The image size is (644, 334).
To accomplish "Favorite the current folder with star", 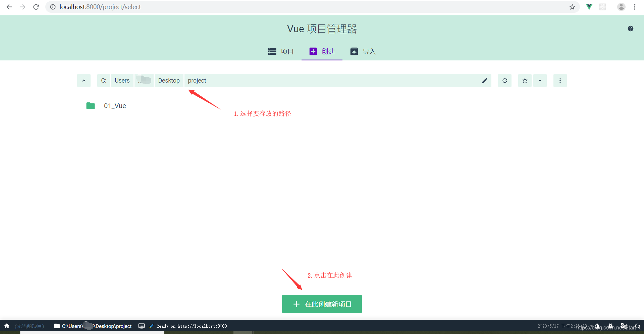I will tap(525, 81).
